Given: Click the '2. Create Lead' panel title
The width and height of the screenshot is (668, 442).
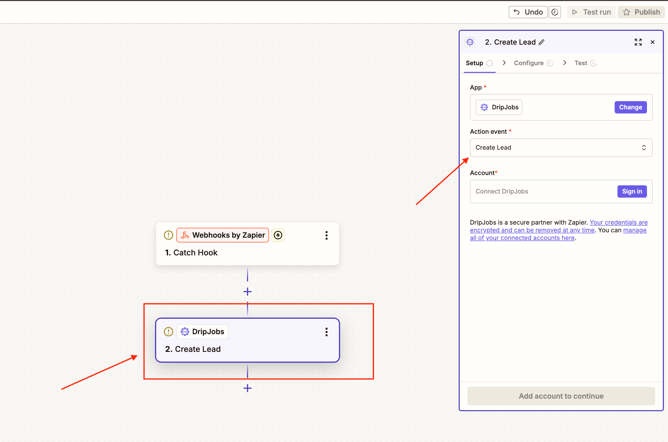Looking at the screenshot, I should (x=510, y=42).
